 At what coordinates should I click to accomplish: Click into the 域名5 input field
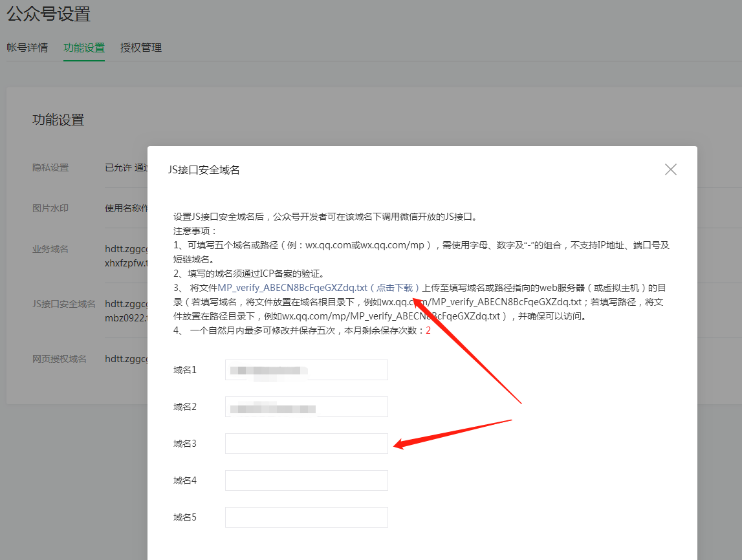click(x=306, y=517)
